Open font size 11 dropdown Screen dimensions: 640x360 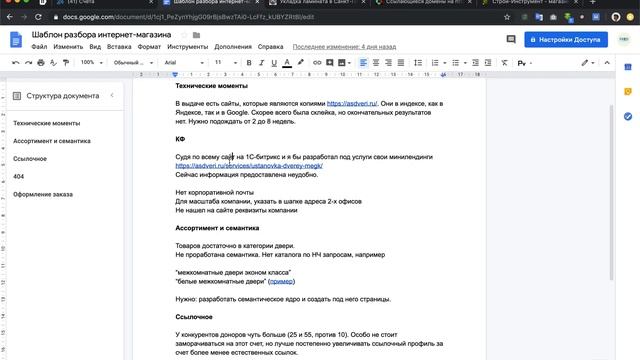pyautogui.click(x=226, y=62)
